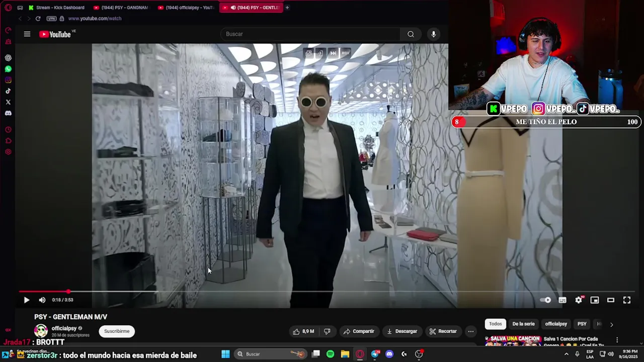Click the taskbar Buscar search box
This screenshot has width=644, height=362.
tap(271, 354)
